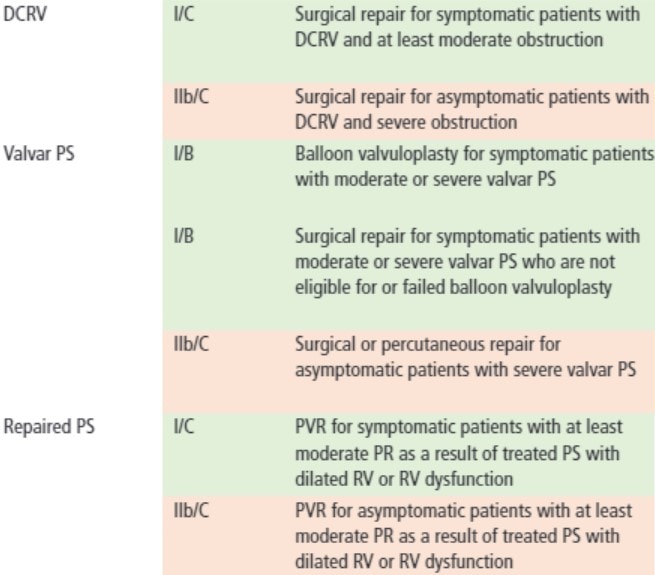Click 'with moderate or severe valvar PS' line
This screenshot has width=655, height=575.
pos(425,180)
